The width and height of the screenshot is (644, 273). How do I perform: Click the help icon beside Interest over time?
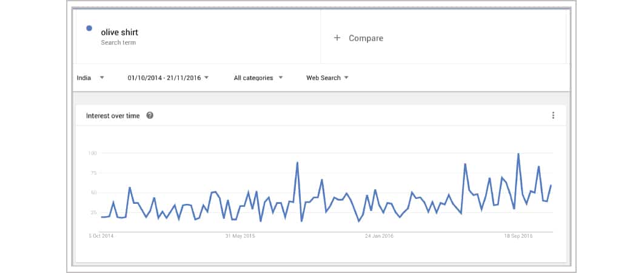(x=150, y=115)
